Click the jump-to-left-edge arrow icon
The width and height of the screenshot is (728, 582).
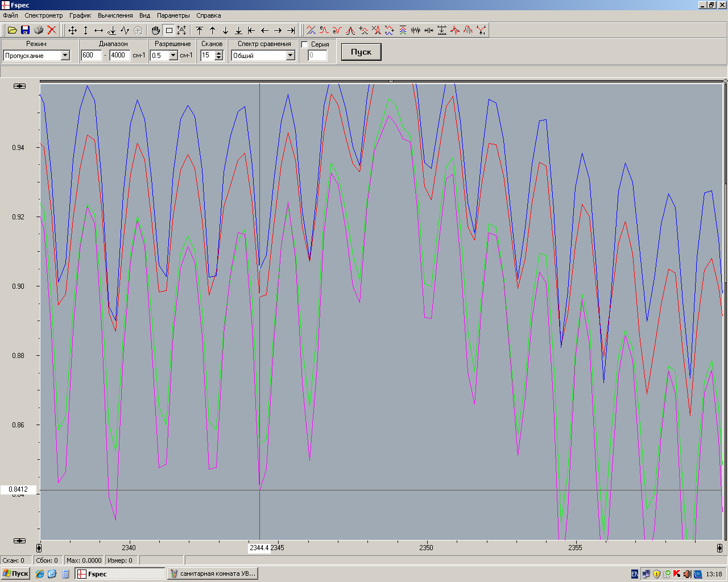(252, 30)
